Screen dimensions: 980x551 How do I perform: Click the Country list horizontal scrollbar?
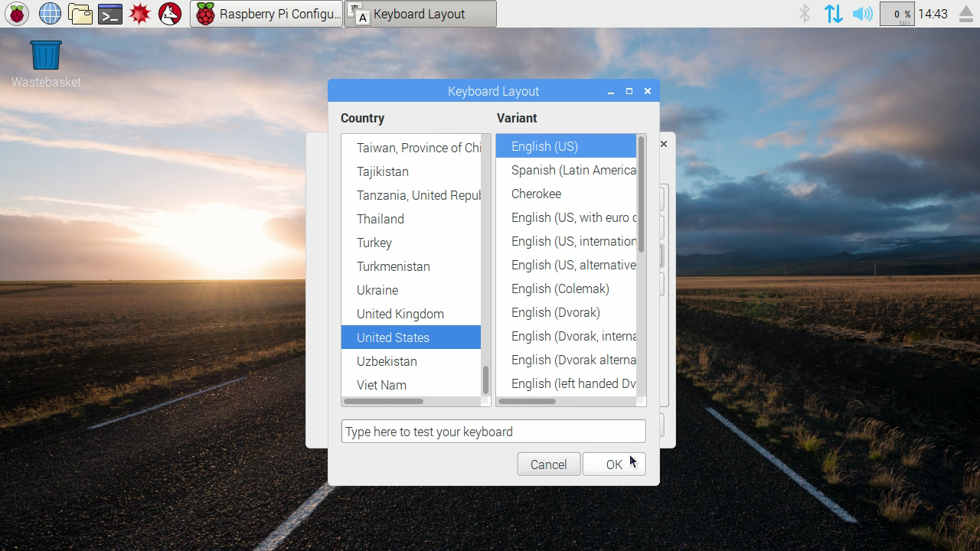pyautogui.click(x=384, y=401)
